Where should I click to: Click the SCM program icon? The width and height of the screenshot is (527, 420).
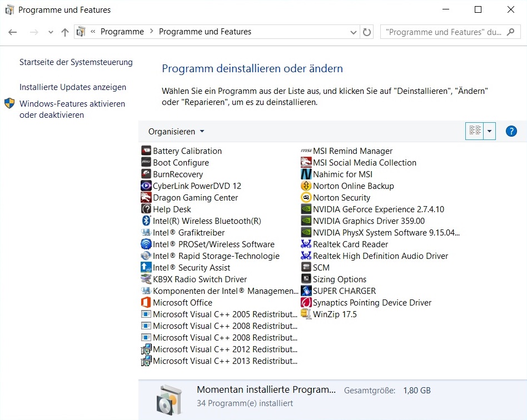pos(306,267)
